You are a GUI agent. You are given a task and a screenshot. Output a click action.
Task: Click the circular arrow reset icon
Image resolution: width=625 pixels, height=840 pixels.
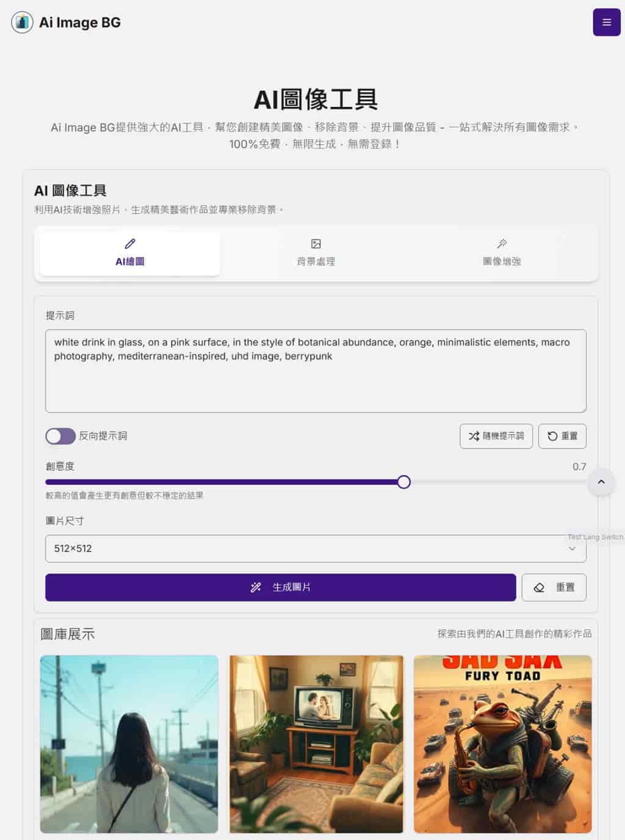click(552, 436)
